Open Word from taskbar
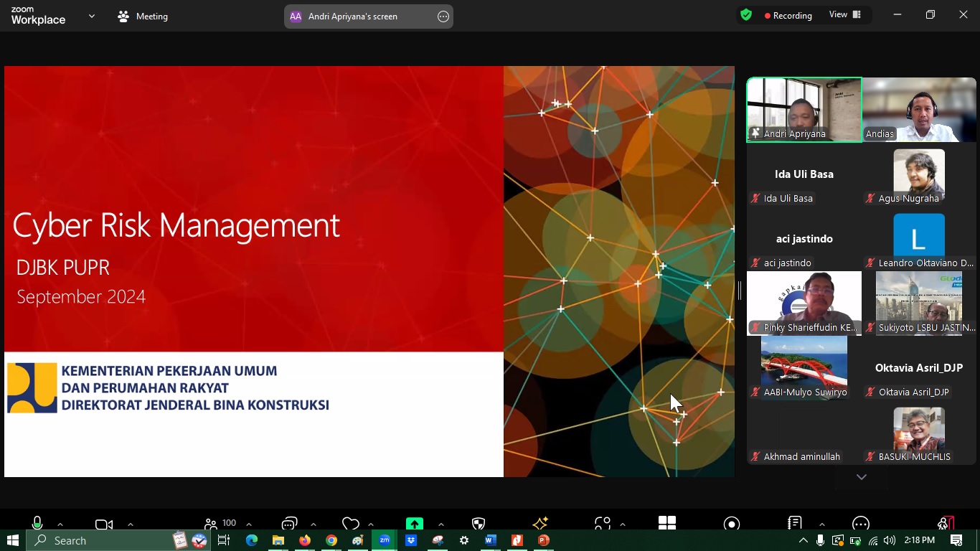This screenshot has width=980, height=551. [491, 540]
